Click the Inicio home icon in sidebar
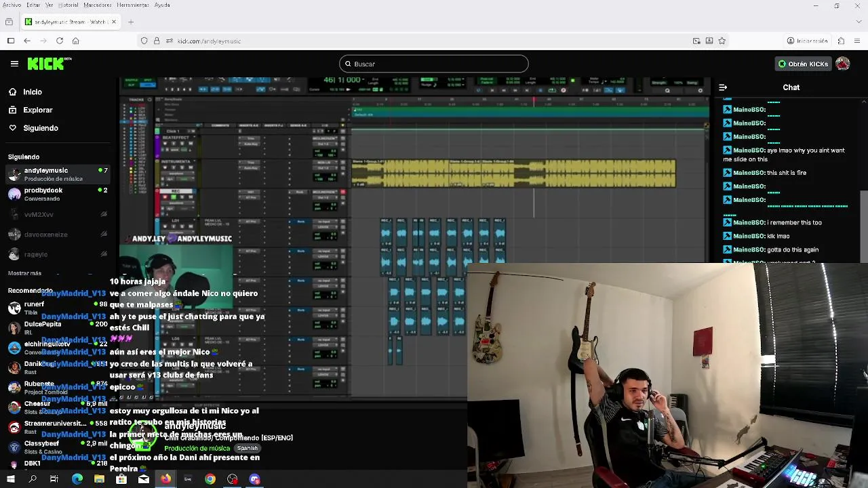The image size is (868, 488). click(12, 91)
